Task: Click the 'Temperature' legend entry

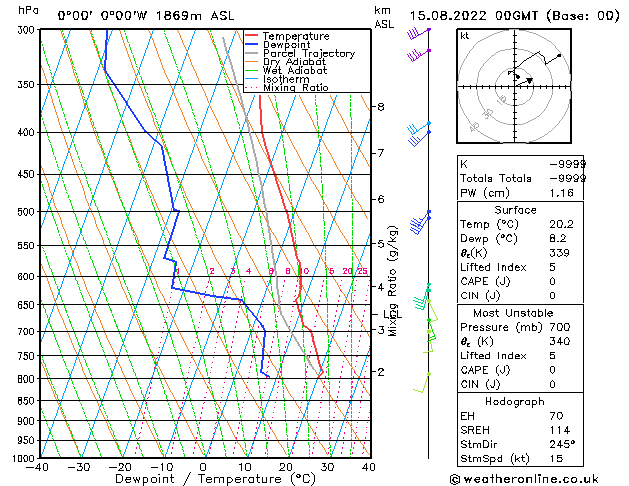Action: [x=296, y=36]
